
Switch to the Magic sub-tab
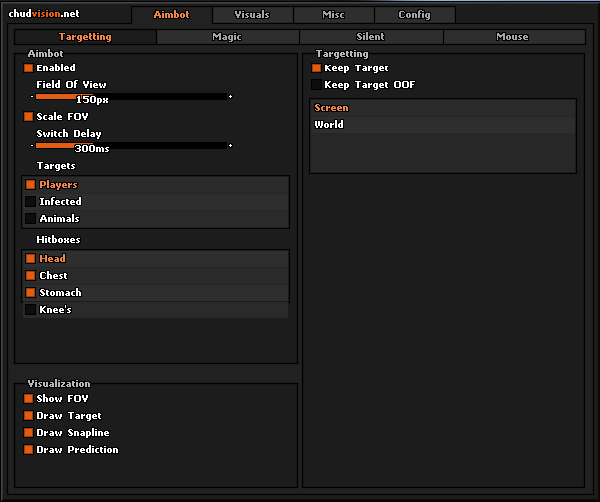[227, 37]
